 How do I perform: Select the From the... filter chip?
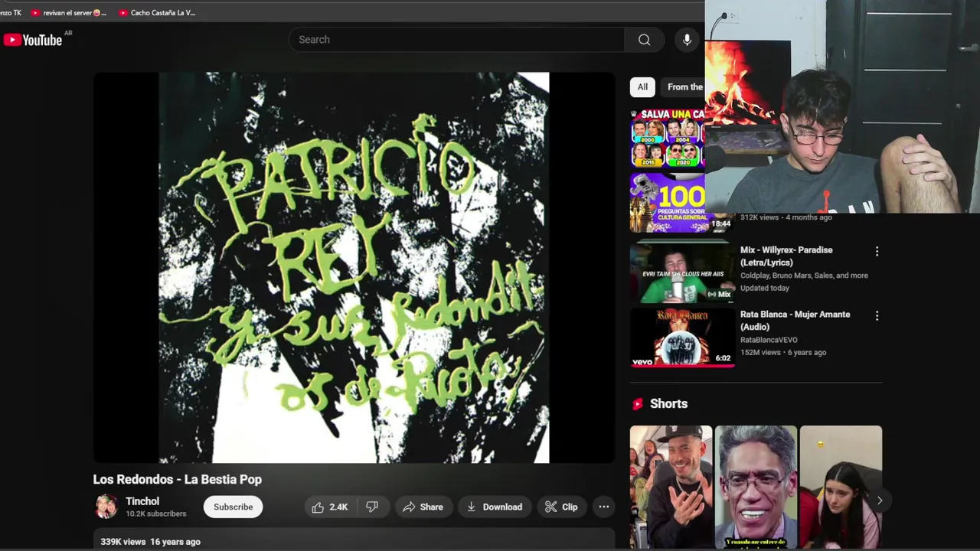tap(684, 86)
